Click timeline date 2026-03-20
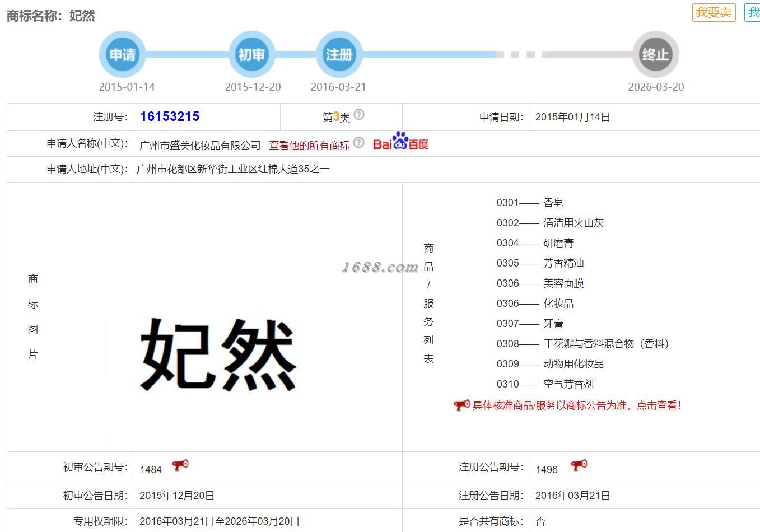The height and width of the screenshot is (532, 760). (x=656, y=87)
